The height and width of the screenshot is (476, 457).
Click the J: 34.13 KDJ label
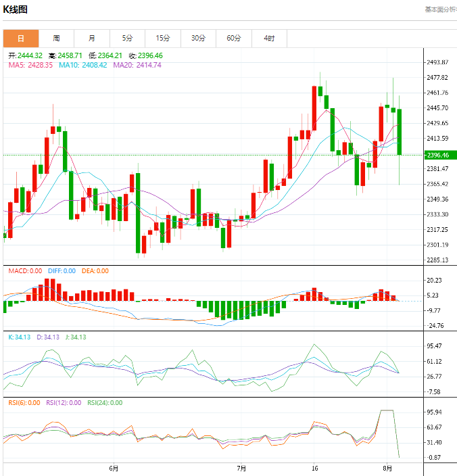click(76, 337)
